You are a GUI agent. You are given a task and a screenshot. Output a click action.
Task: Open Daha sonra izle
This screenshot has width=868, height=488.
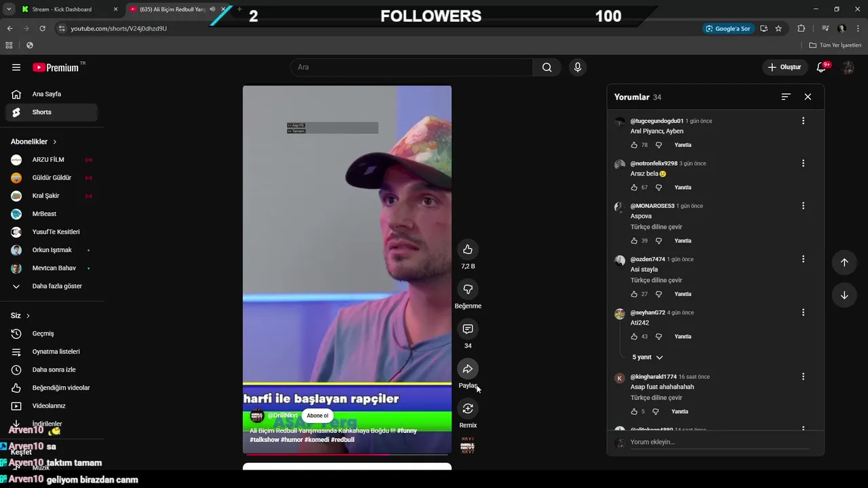tap(52, 369)
